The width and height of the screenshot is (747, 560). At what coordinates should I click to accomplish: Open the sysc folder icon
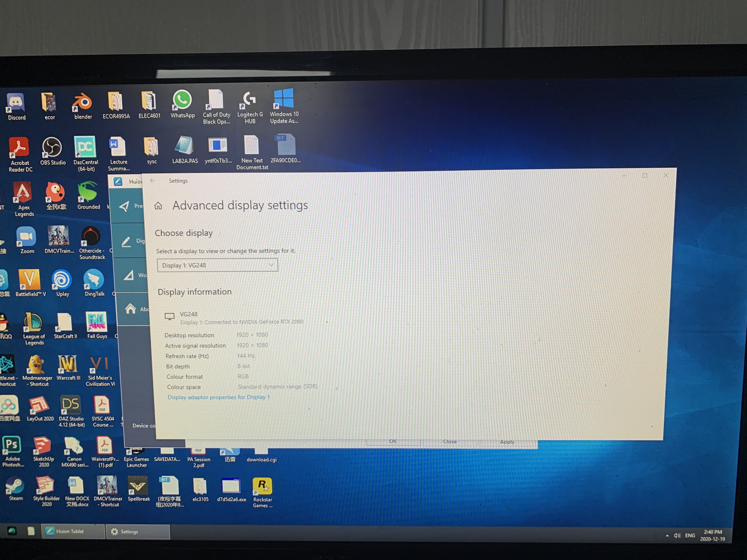[x=151, y=151]
